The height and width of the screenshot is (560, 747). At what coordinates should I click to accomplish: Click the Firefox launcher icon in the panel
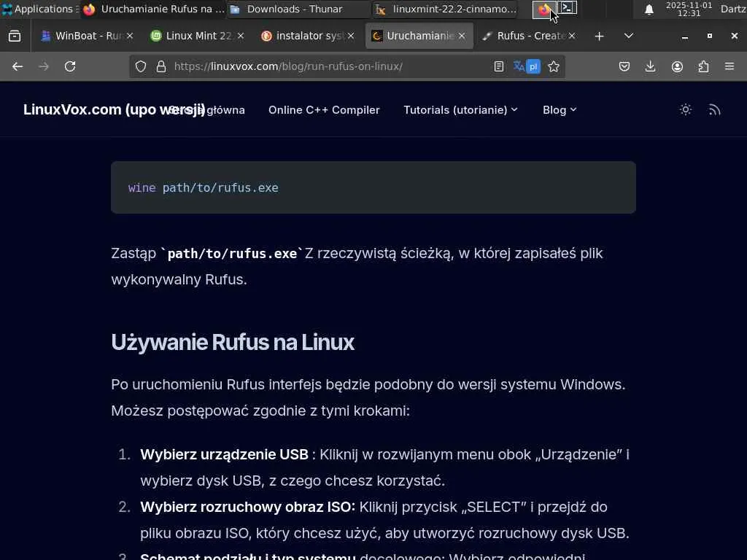pyautogui.click(x=543, y=9)
